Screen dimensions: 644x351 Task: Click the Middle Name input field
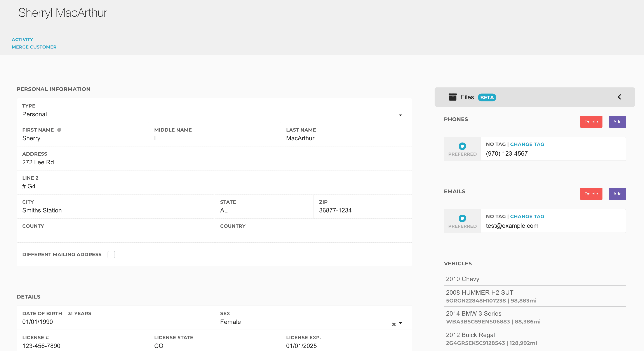click(x=214, y=138)
